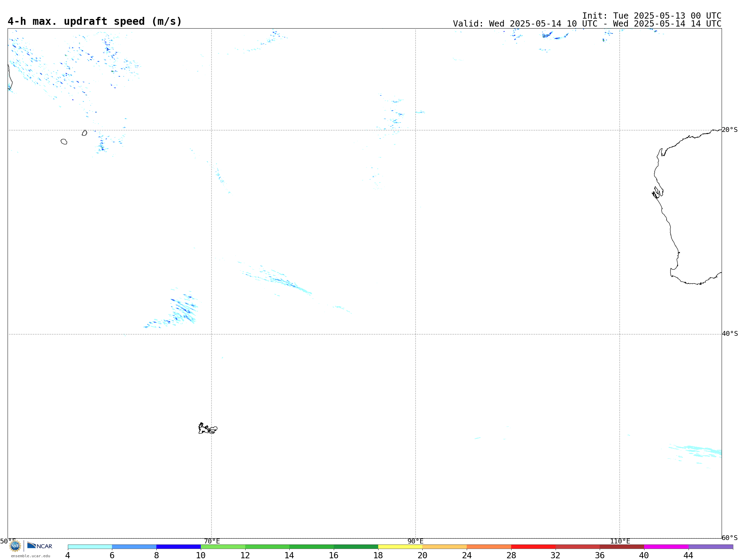The image size is (744, 560).
Task: Click the colorbar tick label '28'
Action: pyautogui.click(x=511, y=555)
